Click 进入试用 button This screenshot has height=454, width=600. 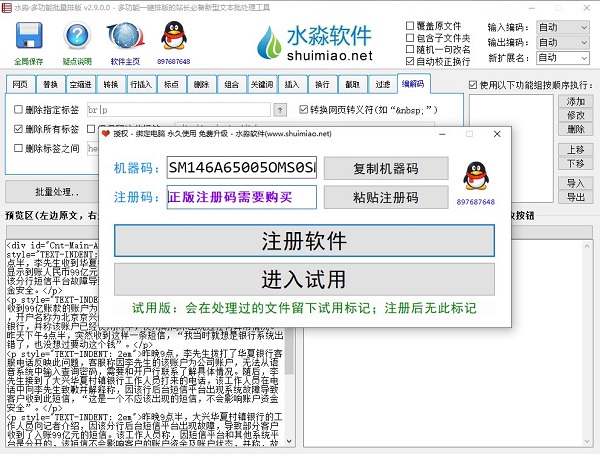point(304,279)
